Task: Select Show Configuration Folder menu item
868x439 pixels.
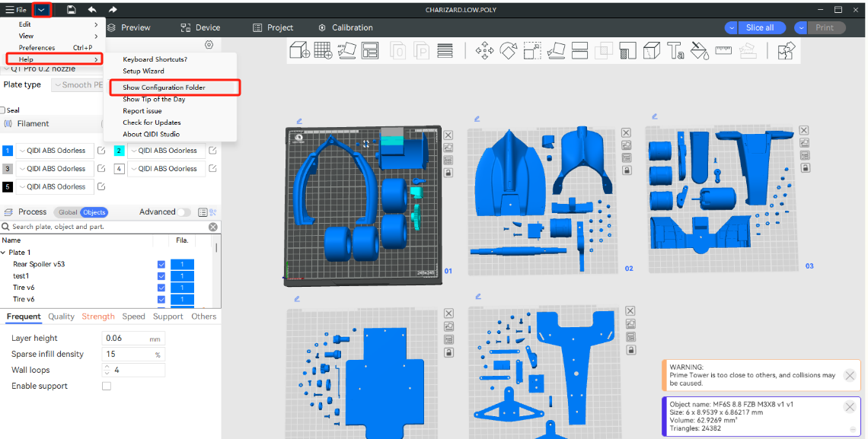Action: click(164, 87)
